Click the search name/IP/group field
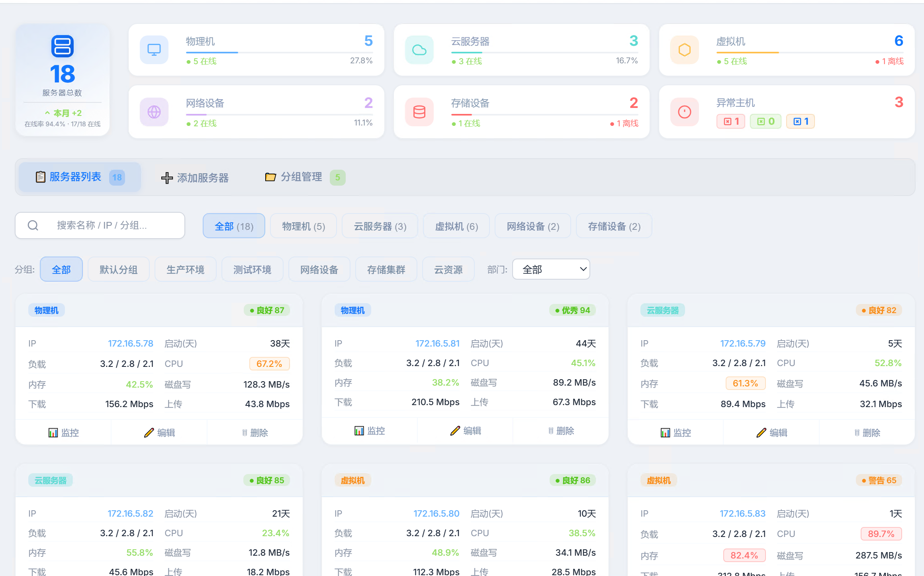The height and width of the screenshot is (576, 924). 100,225
